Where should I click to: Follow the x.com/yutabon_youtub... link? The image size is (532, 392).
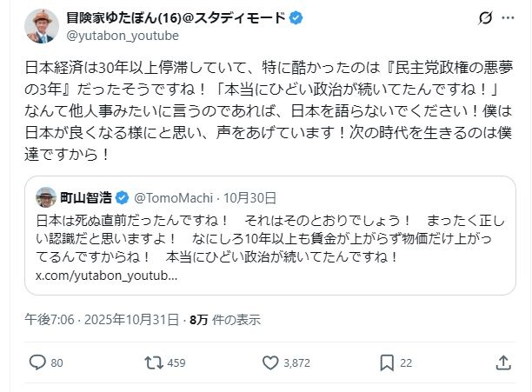107,275
